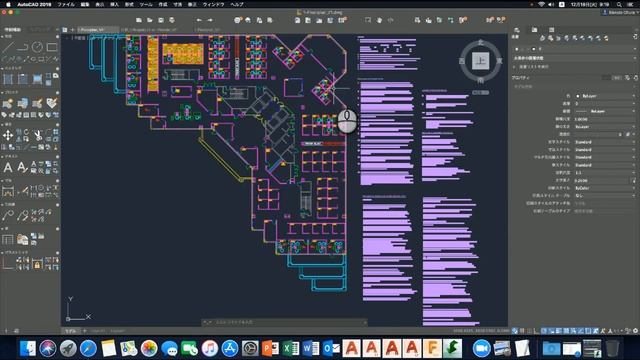Expand the layer list disclosure triangle
Viewport: 640px width, 360px height.
515,67
